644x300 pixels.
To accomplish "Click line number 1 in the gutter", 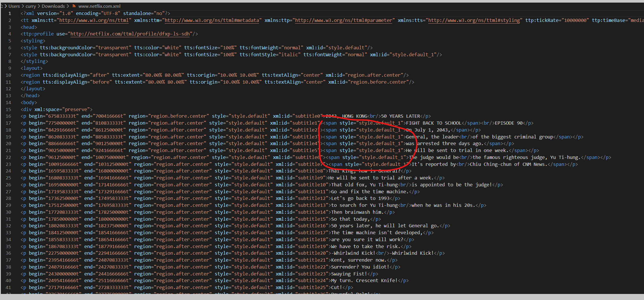I will tap(10, 13).
